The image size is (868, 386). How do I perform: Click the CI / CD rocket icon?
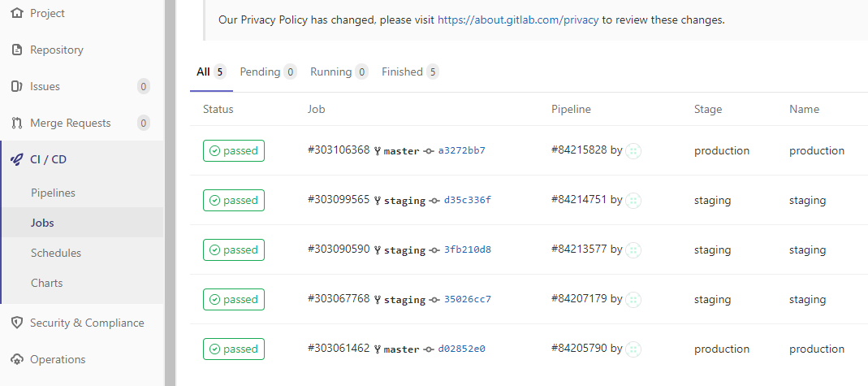[17, 159]
